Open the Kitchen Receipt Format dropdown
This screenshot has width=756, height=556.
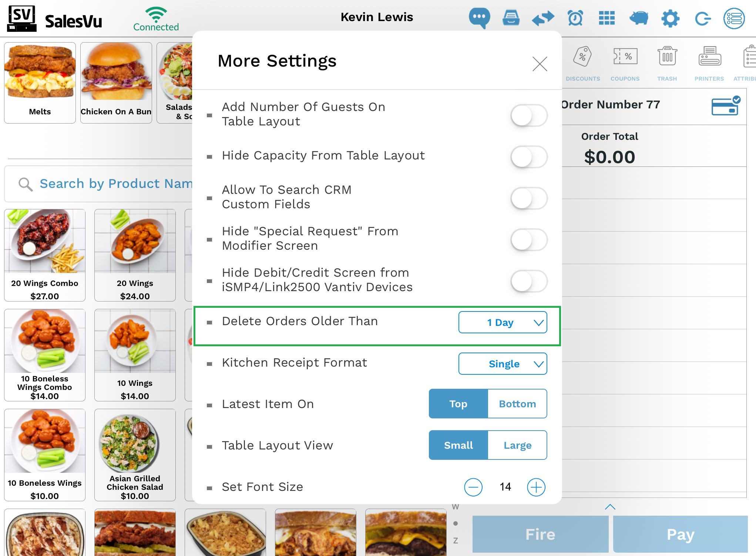click(x=503, y=364)
